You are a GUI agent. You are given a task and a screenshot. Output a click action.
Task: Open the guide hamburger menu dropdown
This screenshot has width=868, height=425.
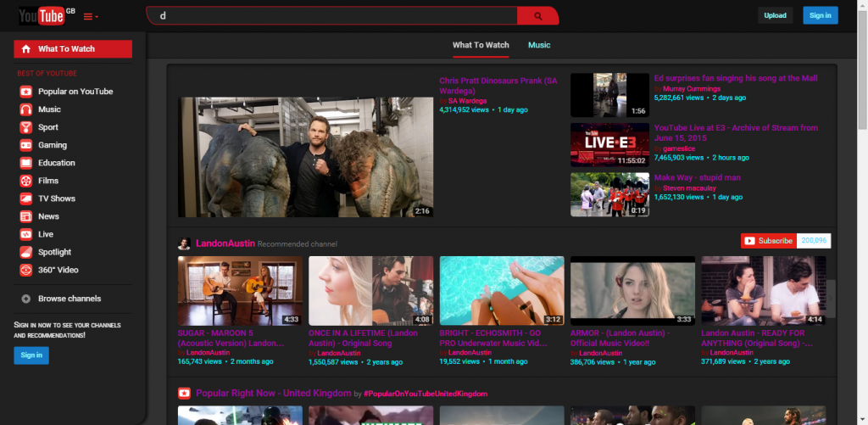coord(91,17)
